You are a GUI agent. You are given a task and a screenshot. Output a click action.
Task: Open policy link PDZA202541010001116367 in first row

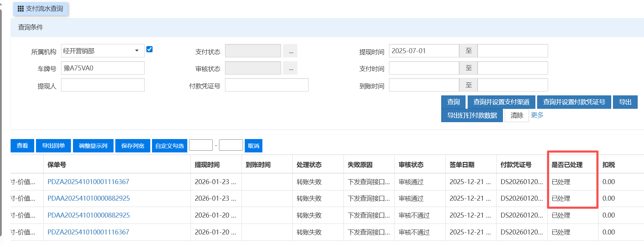[89, 182]
